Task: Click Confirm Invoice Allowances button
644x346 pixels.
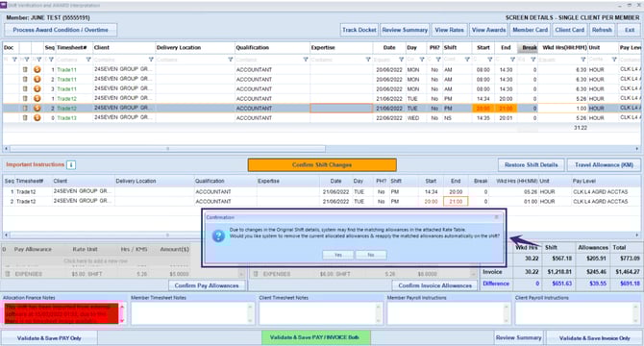Action: [435, 285]
